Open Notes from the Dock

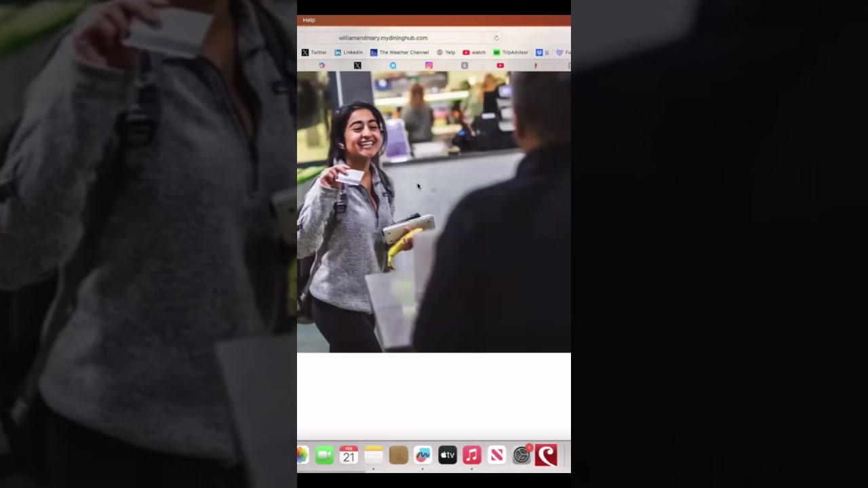coord(374,455)
